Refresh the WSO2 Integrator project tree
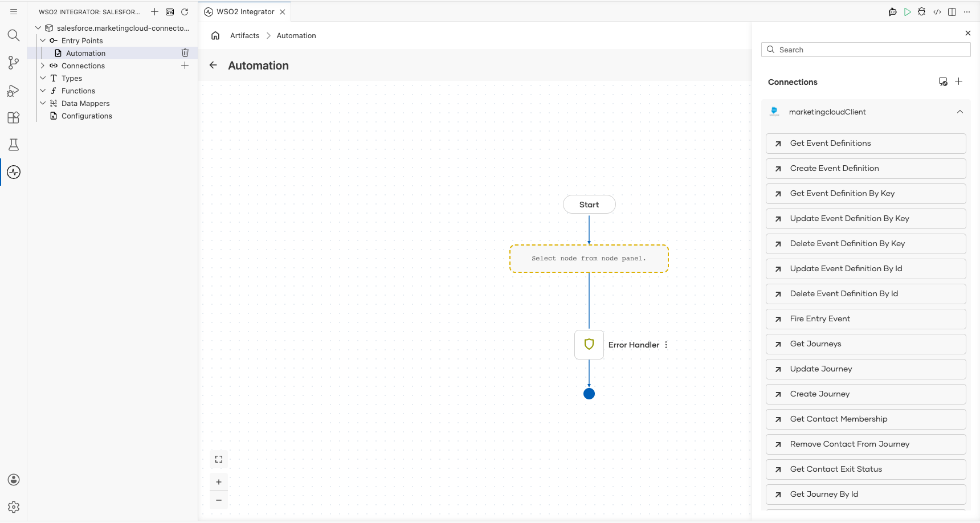This screenshot has height=523, width=980. pyautogui.click(x=185, y=11)
